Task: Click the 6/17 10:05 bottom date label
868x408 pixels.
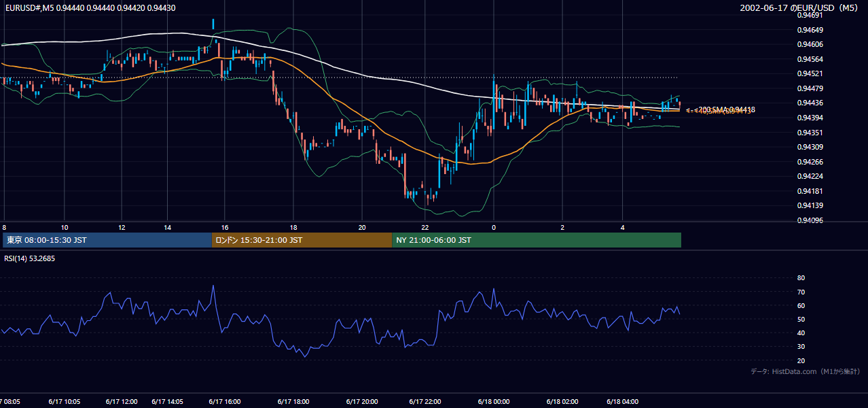Action: tap(65, 402)
